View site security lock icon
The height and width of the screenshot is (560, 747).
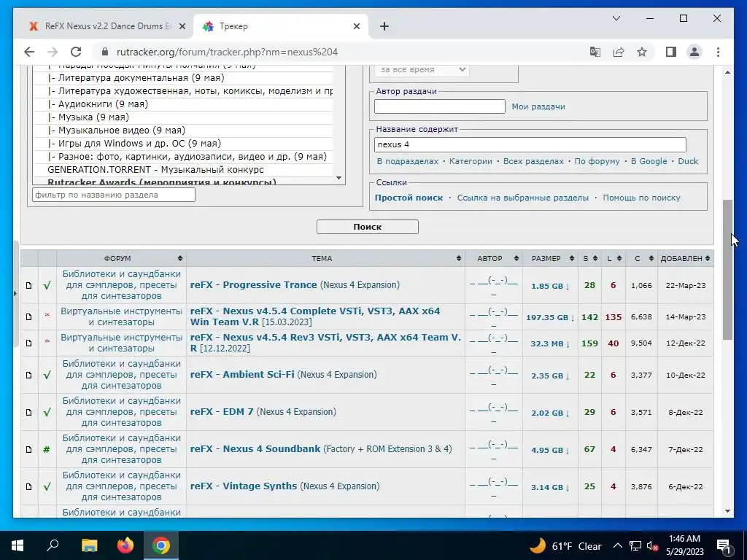106,52
